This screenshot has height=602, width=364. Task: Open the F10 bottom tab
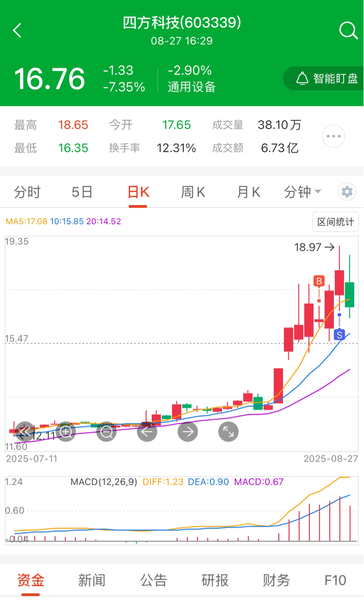click(x=336, y=580)
